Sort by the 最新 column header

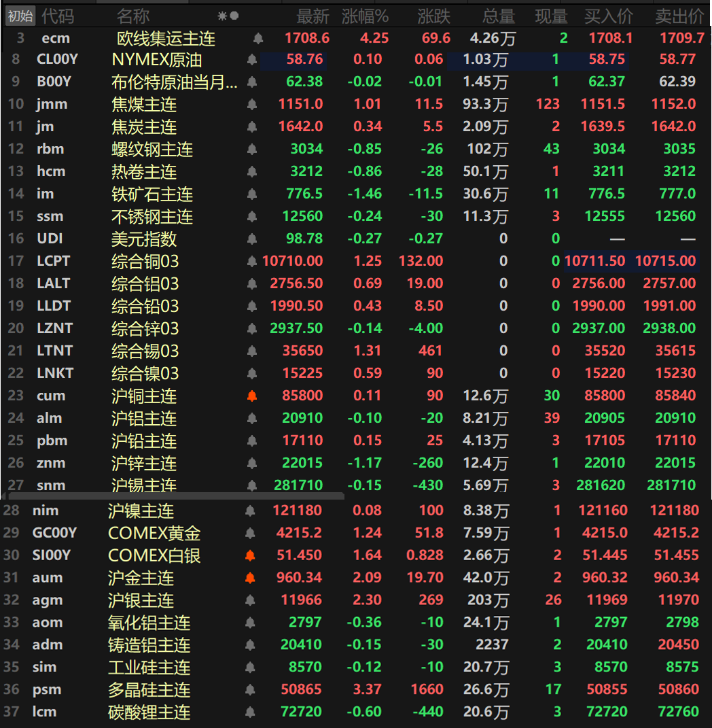313,16
